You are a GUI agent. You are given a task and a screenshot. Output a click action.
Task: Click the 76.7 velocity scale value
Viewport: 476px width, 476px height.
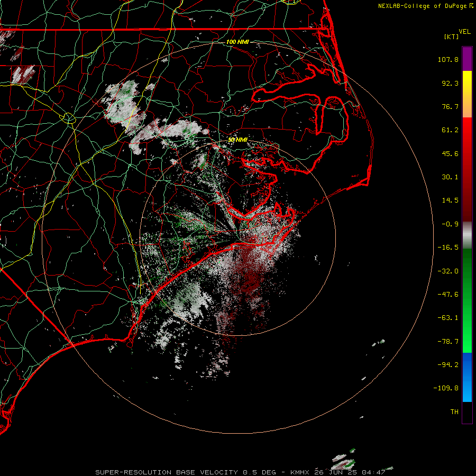pos(450,106)
